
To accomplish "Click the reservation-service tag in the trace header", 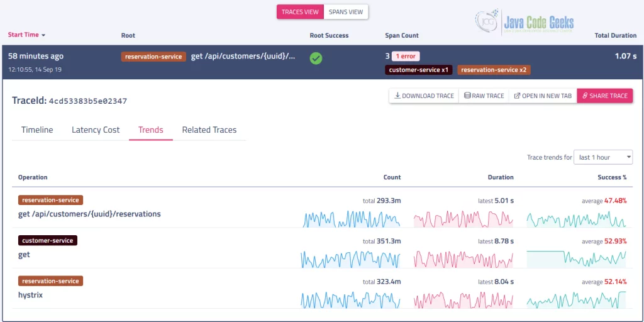I will point(153,57).
